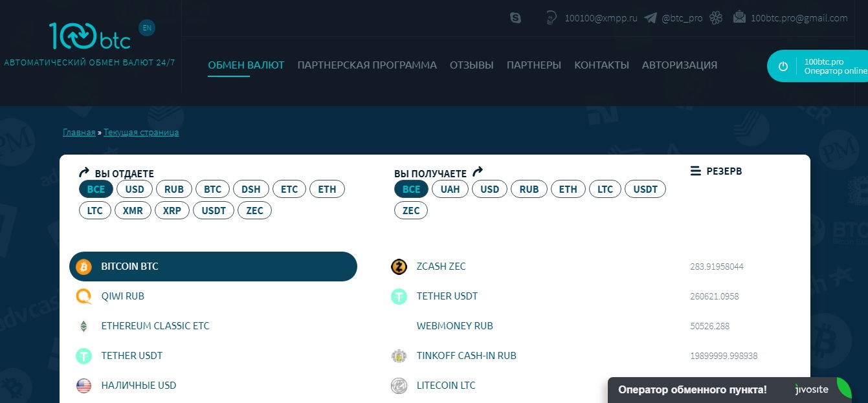
Task: Open the ПАРТНЕРЫ menu item
Action: point(534,65)
